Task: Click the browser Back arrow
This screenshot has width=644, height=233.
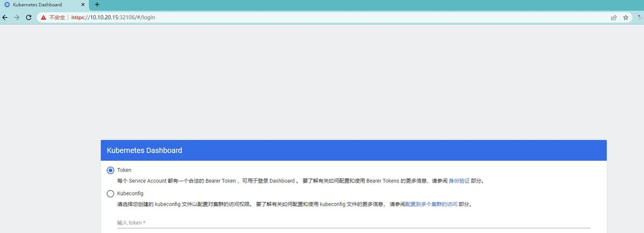Action: coord(5,17)
